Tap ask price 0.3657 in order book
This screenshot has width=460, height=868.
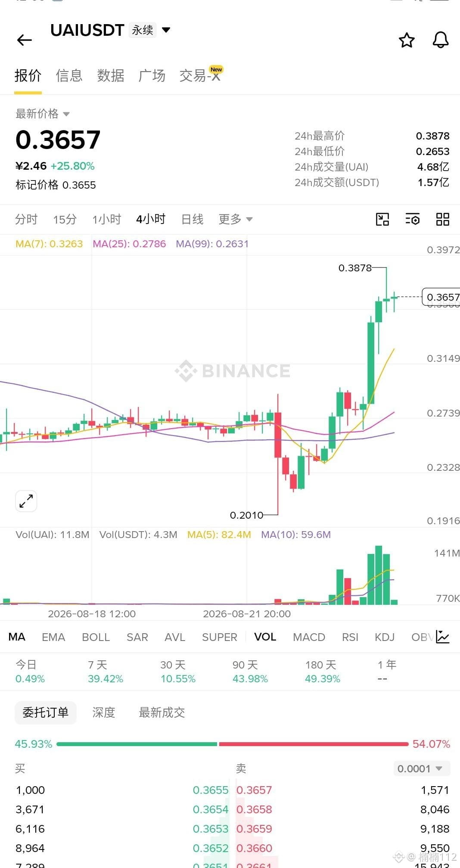(254, 790)
